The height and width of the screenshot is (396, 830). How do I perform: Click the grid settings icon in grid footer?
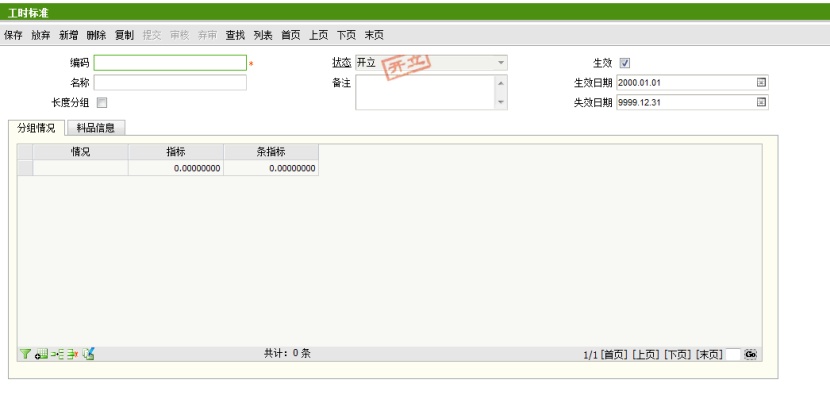pyautogui.click(x=41, y=354)
